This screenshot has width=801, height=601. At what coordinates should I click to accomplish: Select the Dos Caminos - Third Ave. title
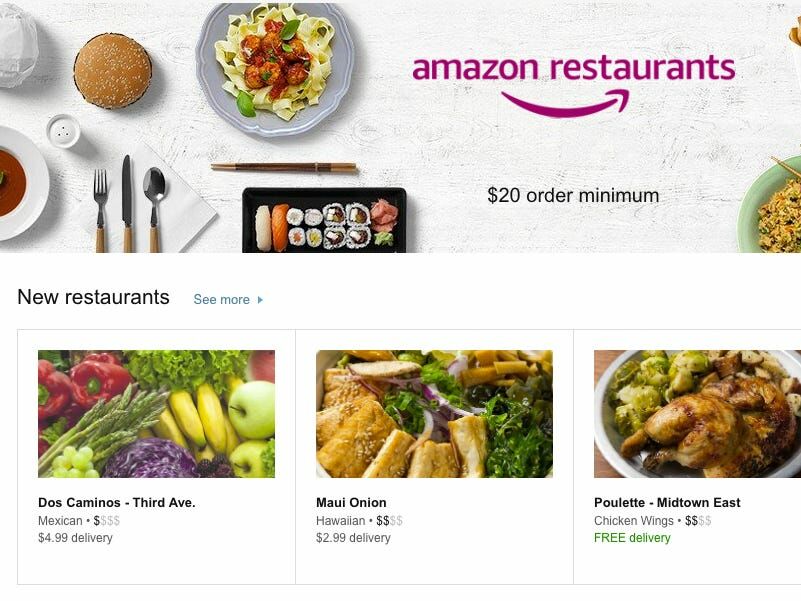tap(116, 502)
